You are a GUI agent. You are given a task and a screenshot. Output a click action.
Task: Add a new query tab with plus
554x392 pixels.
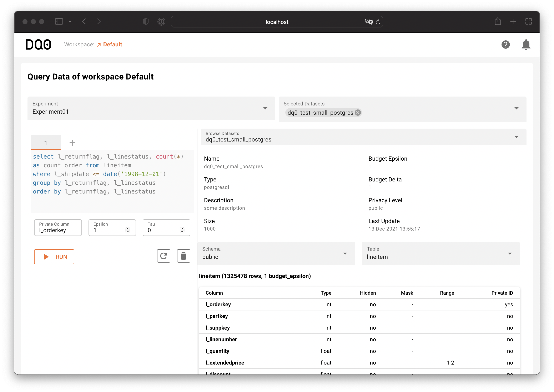[72, 143]
